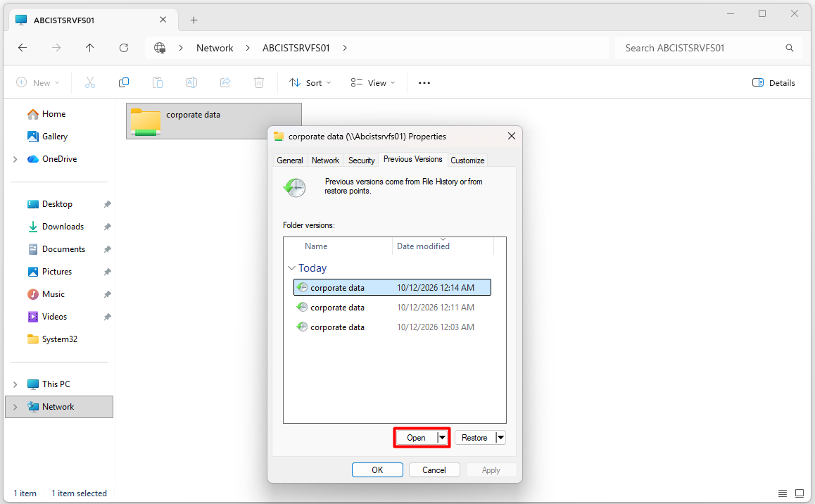Open the Sort dropdown
Image resolution: width=815 pixels, height=504 pixels.
pyautogui.click(x=310, y=82)
